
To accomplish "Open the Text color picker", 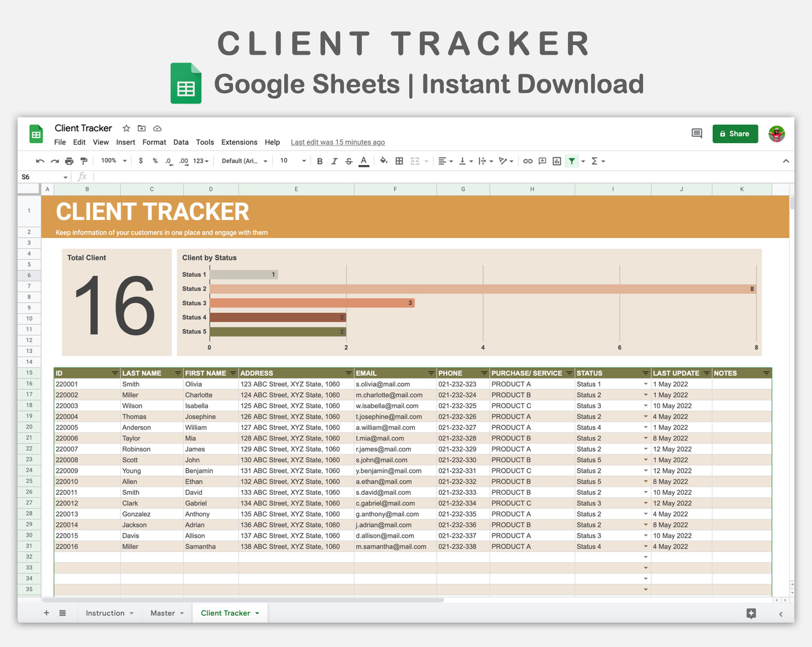I will click(x=364, y=161).
